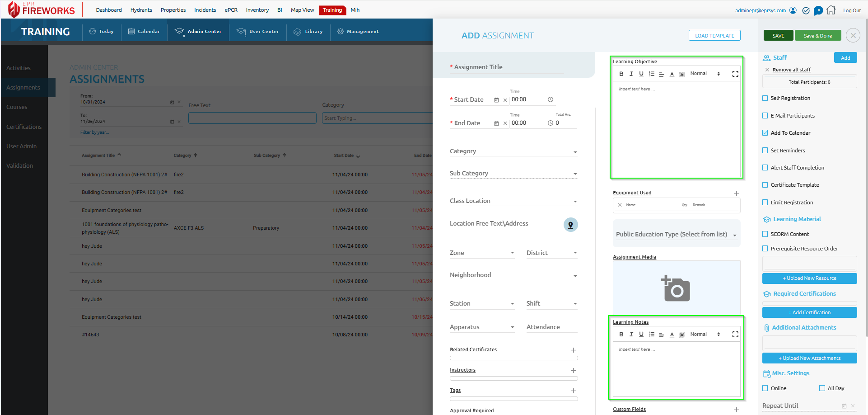Open the Inventory menu item
868x415 pixels.
coord(257,10)
